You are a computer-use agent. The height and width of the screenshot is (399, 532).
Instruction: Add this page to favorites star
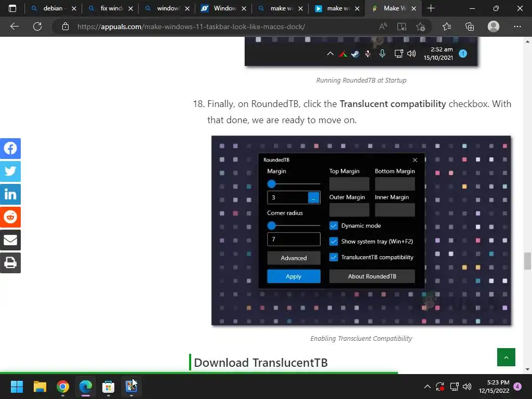(420, 26)
